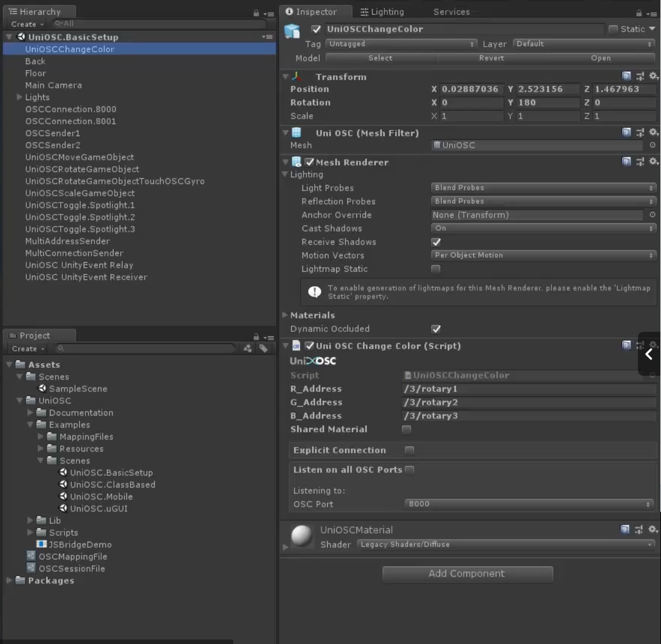Expand the Documentation folder
661x644 pixels.
[30, 412]
